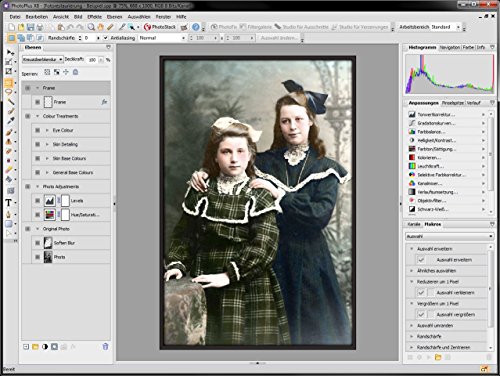Toggle the Auswahl erweitern macro step checkbox
500x376 pixels.
pos(421,260)
